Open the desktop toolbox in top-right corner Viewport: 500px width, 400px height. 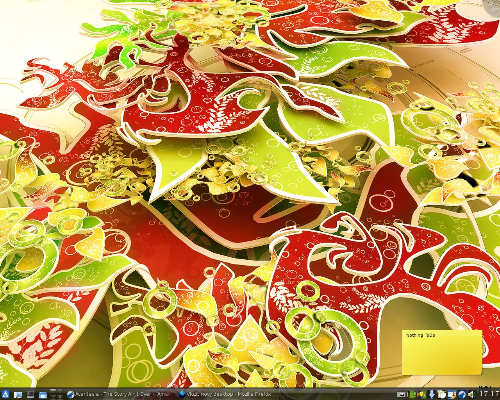[x=494, y=6]
